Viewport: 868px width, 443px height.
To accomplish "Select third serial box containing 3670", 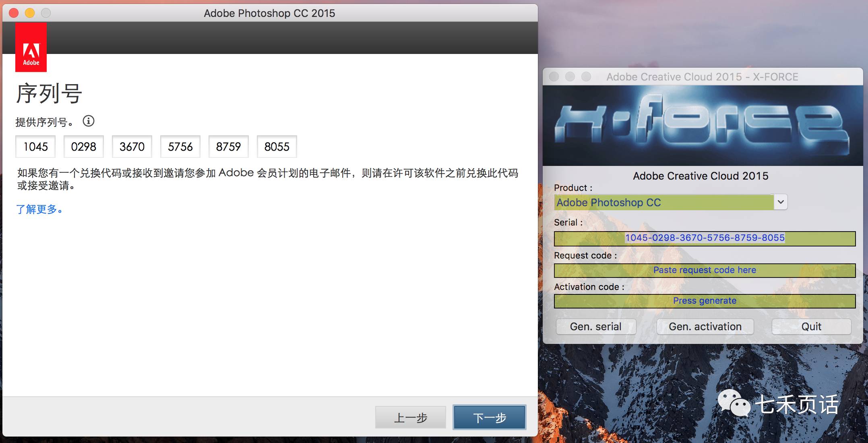I will pos(132,147).
